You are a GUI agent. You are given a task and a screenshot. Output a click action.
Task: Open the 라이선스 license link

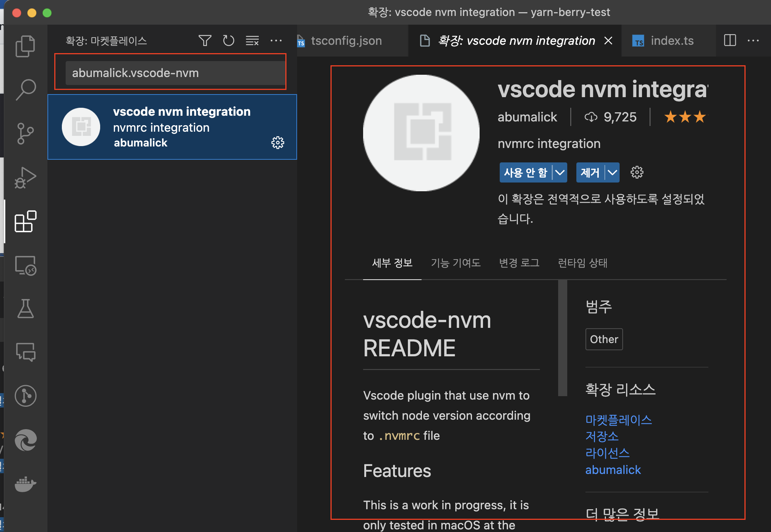(x=607, y=453)
